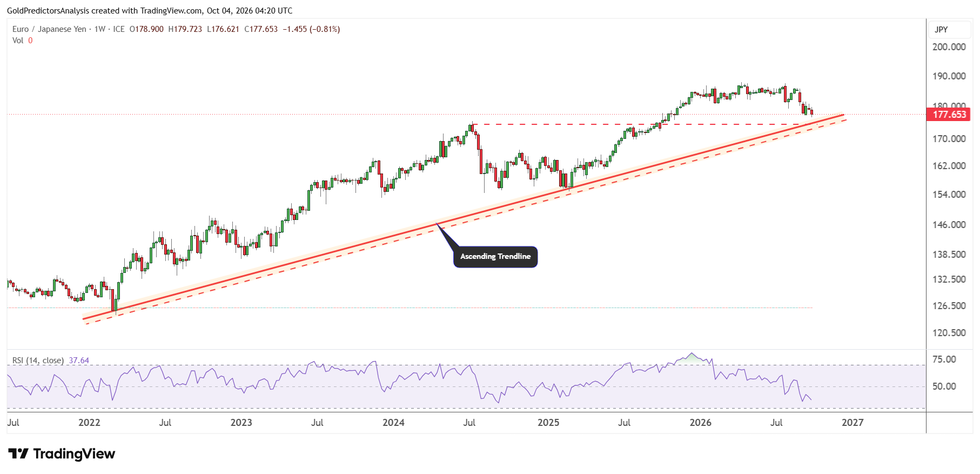Click the 2024 label on time axis

coord(393,423)
